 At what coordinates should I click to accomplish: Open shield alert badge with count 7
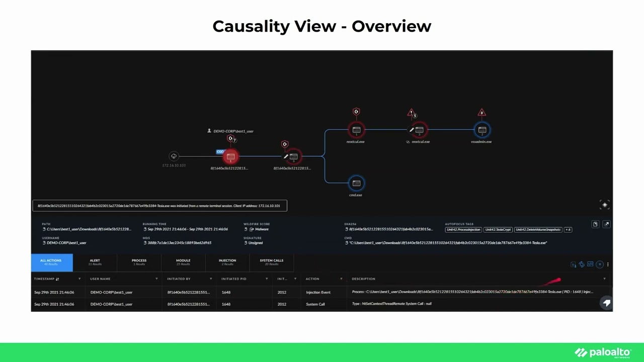(x=231, y=139)
